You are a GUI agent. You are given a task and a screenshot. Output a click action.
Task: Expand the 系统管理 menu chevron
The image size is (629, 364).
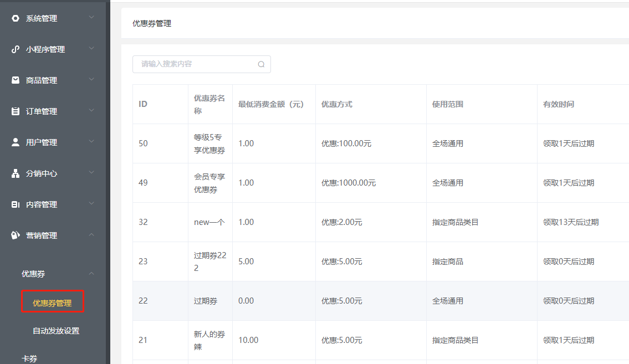91,18
